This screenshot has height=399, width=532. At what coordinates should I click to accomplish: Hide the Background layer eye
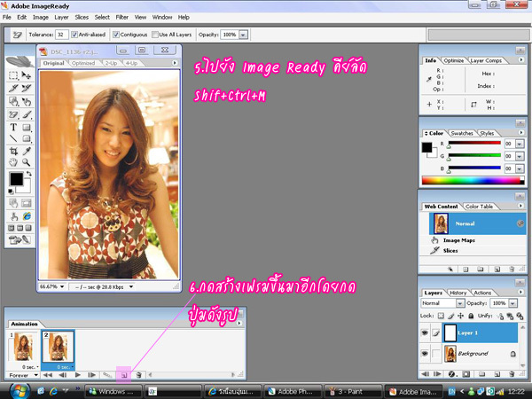pos(425,354)
